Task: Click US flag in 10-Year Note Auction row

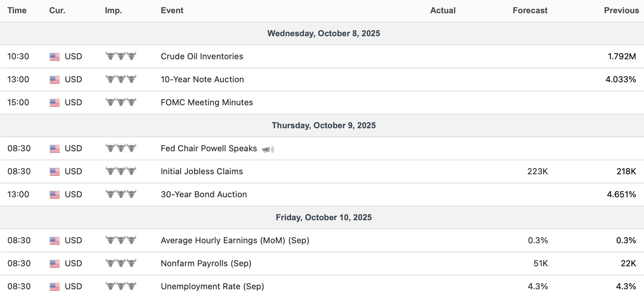Action: (55, 79)
